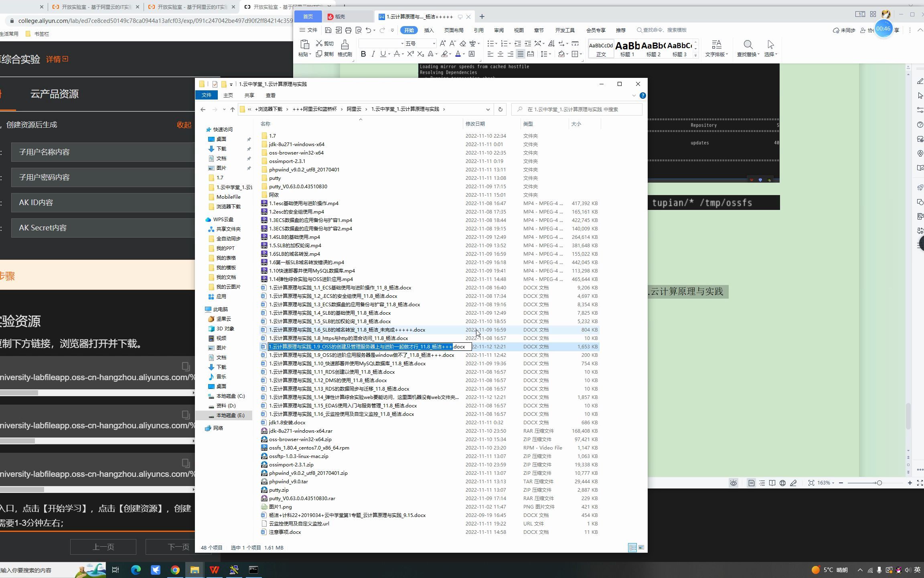Screen dimensions: 924x578
Task: Copy the first lab download link icon
Action: [x=185, y=366]
